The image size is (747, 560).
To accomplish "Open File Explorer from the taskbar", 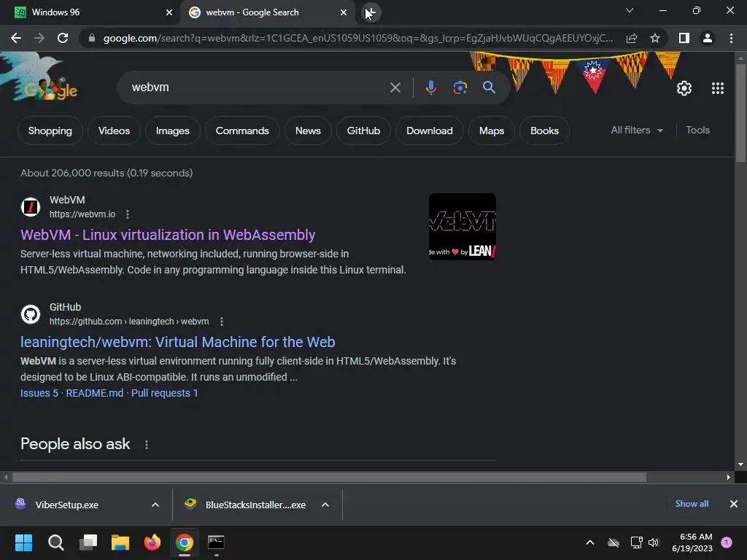I will pos(120,542).
